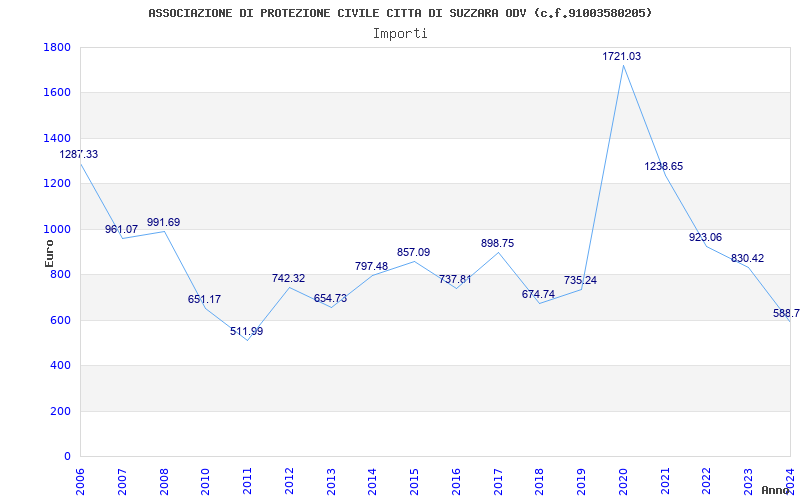Click the Importi subtitle
The width and height of the screenshot is (800, 500).
pyautogui.click(x=400, y=34)
